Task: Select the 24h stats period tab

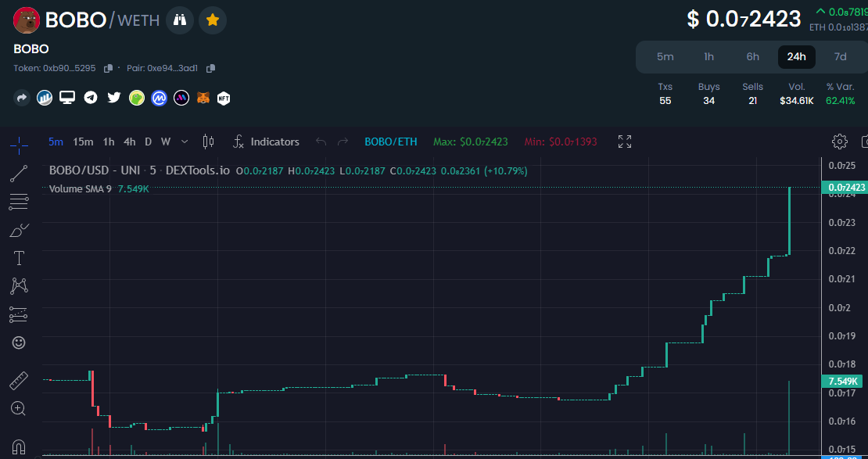Action: point(797,56)
